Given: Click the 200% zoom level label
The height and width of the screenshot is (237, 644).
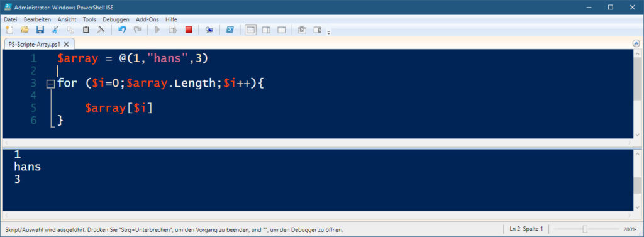Looking at the screenshot, I should (630, 229).
